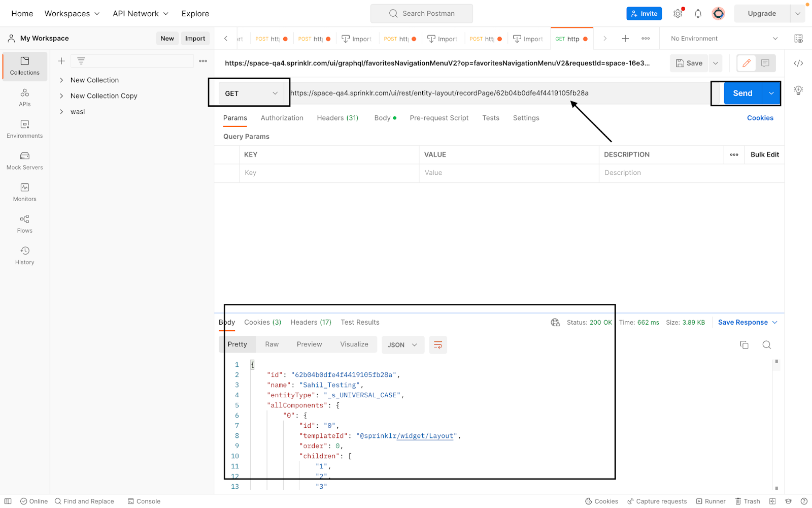Click the network globe icon near Status
The image size is (812, 508).
click(x=555, y=323)
